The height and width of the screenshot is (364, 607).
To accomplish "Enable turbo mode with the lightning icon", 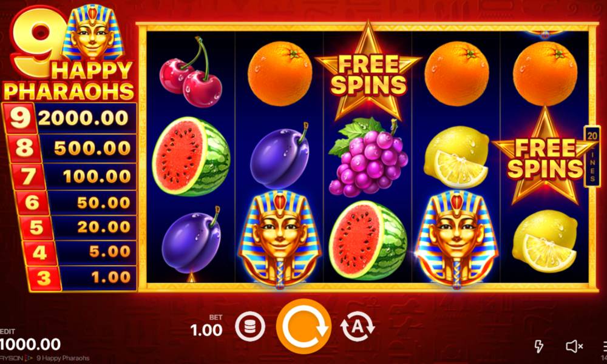I will tap(538, 346).
